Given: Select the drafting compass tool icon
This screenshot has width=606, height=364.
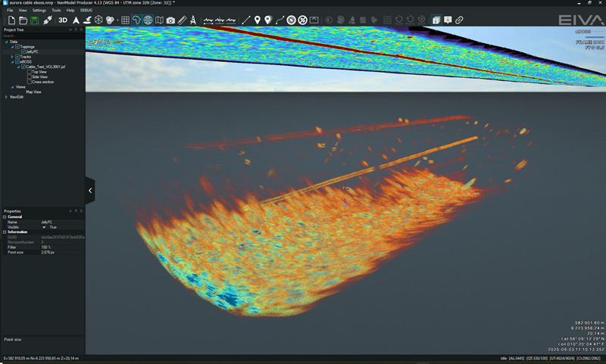Looking at the screenshot, I should [x=193, y=20].
